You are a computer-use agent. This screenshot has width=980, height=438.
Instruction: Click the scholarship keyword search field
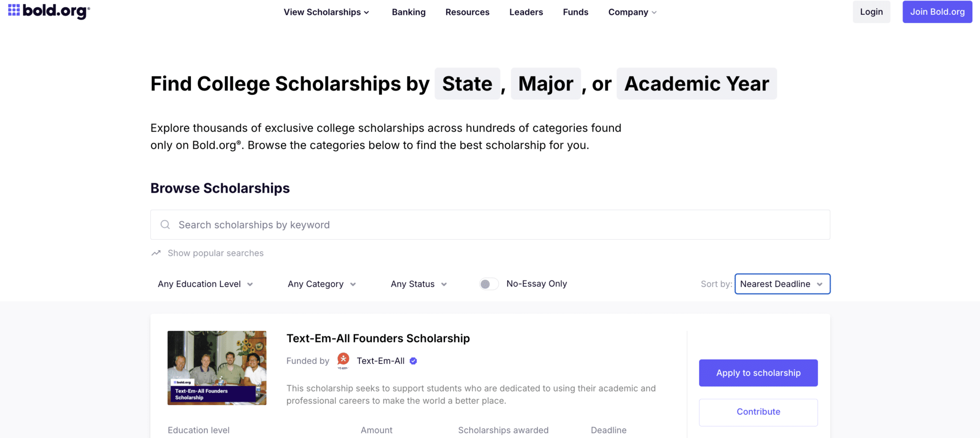[431, 224]
